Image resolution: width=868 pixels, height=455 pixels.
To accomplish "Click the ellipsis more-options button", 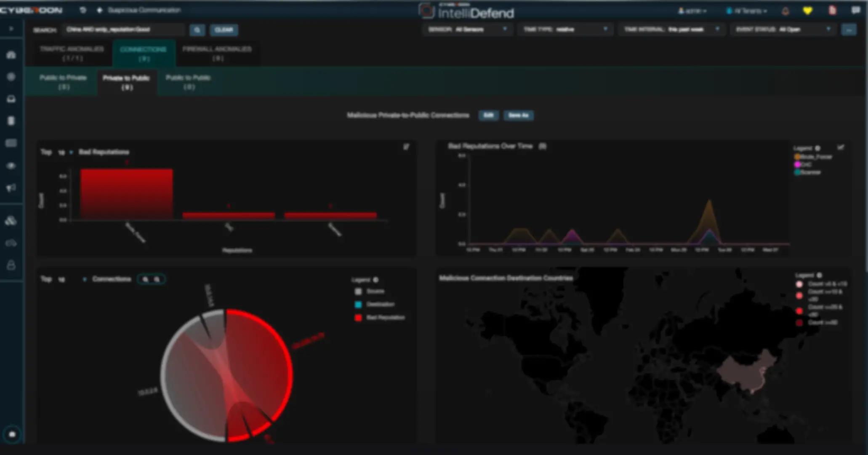I will point(848,30).
